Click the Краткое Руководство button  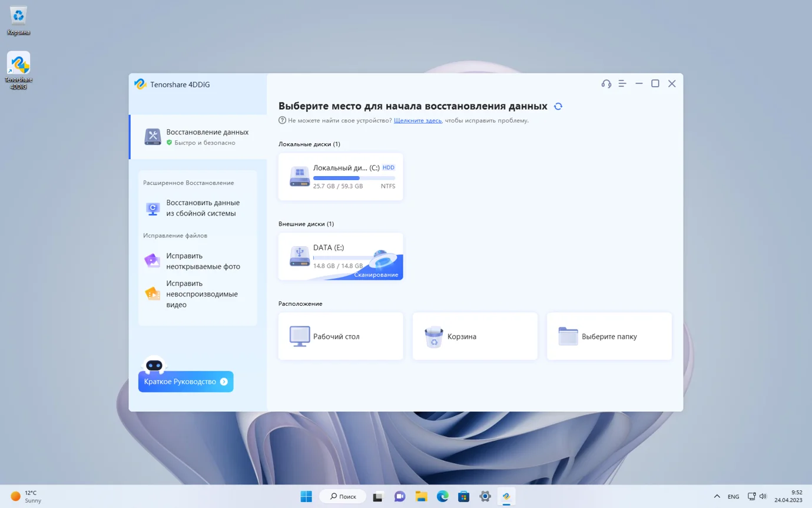(x=185, y=381)
